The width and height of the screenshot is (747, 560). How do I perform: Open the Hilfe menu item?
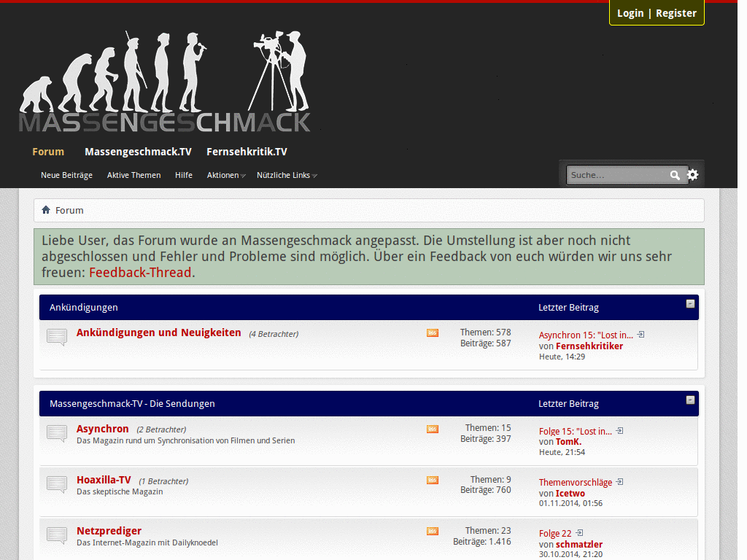(x=183, y=175)
